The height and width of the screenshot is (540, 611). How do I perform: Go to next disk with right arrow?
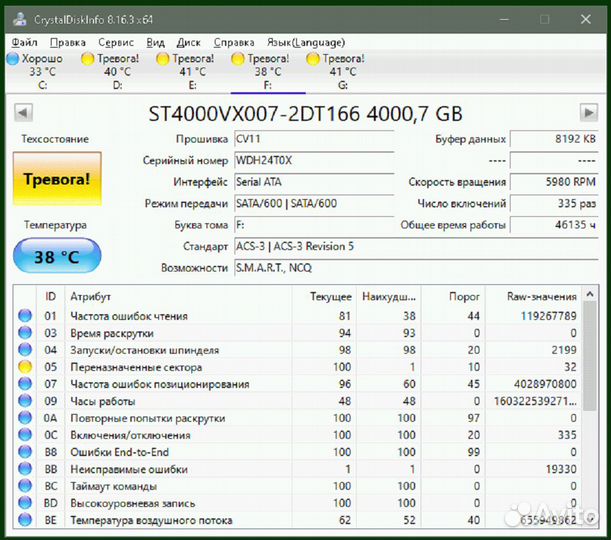589,113
